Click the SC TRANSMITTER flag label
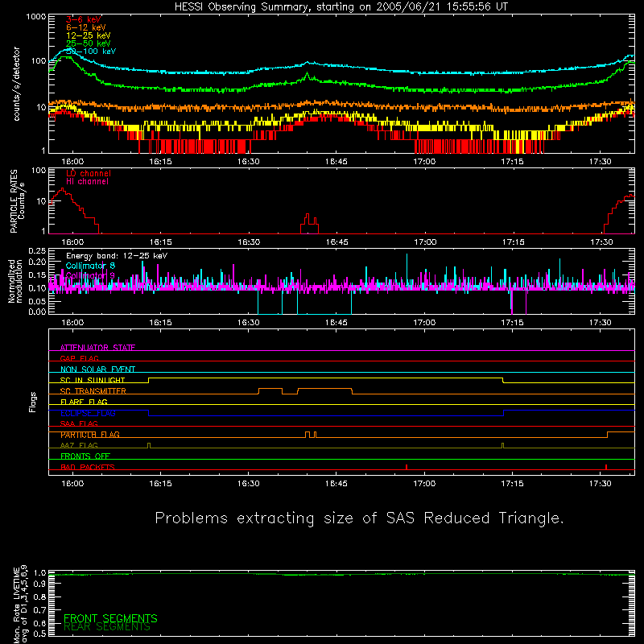This screenshot has width=644, height=644. tap(93, 391)
